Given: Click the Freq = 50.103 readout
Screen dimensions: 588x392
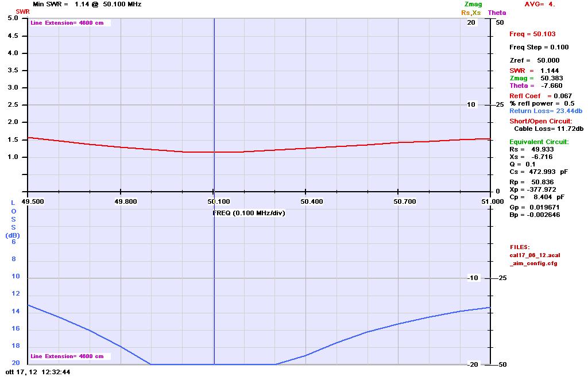Looking at the screenshot, I should click(532, 34).
